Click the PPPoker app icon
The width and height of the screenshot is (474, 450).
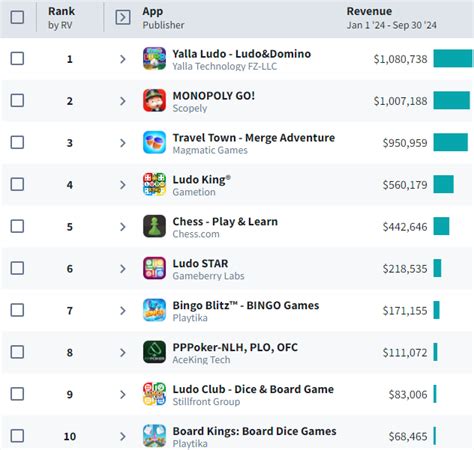(154, 352)
